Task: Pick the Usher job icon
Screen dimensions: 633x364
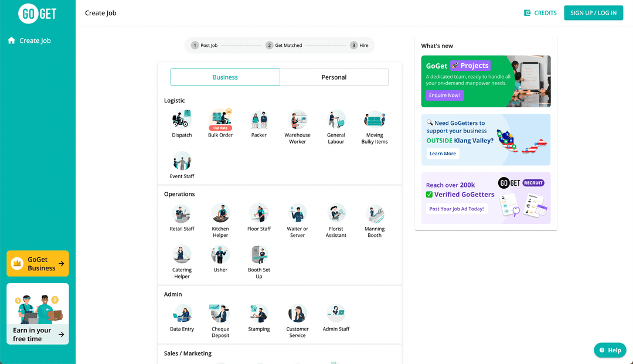Action: coord(220,254)
